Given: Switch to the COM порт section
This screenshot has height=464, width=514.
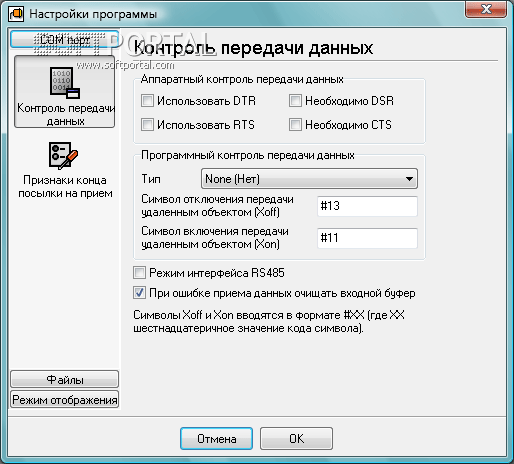Looking at the screenshot, I should tap(65, 40).
